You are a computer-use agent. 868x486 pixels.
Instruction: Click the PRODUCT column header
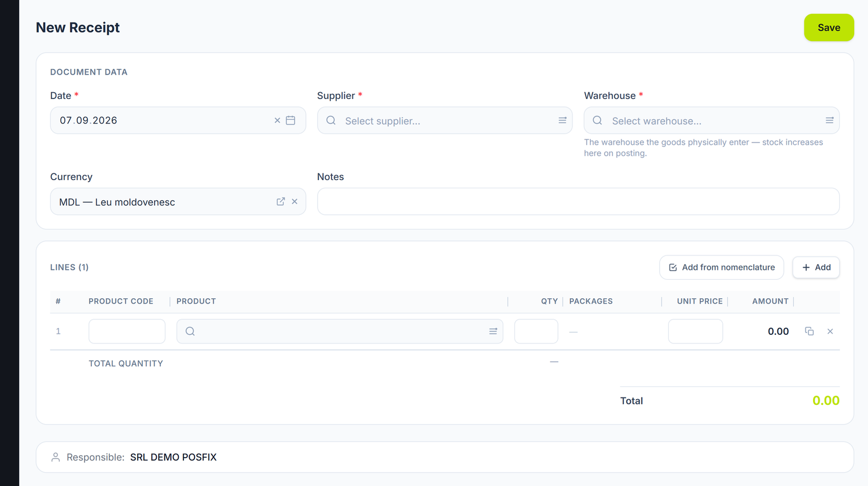[196, 301]
